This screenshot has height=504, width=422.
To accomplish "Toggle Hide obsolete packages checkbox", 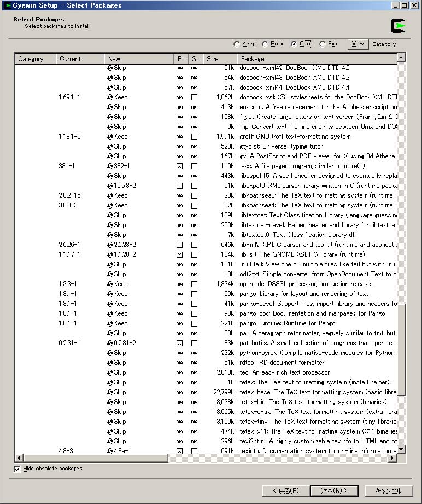I will 17,469.
